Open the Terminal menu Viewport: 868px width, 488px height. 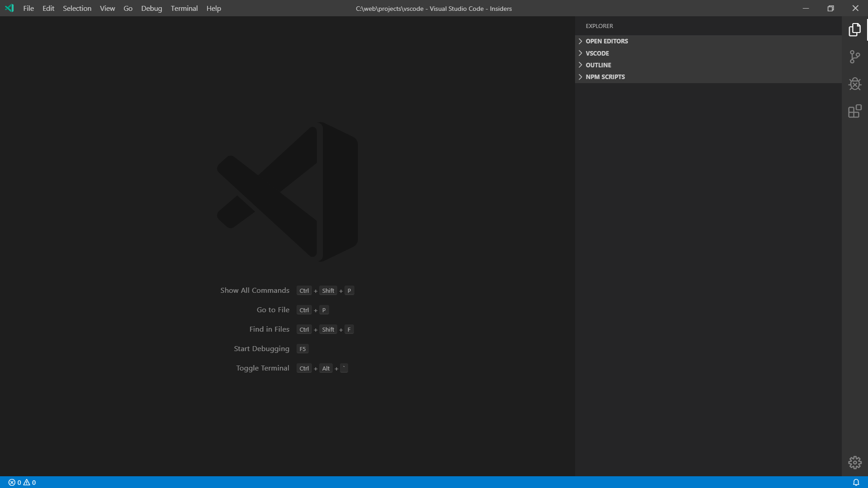tap(184, 8)
